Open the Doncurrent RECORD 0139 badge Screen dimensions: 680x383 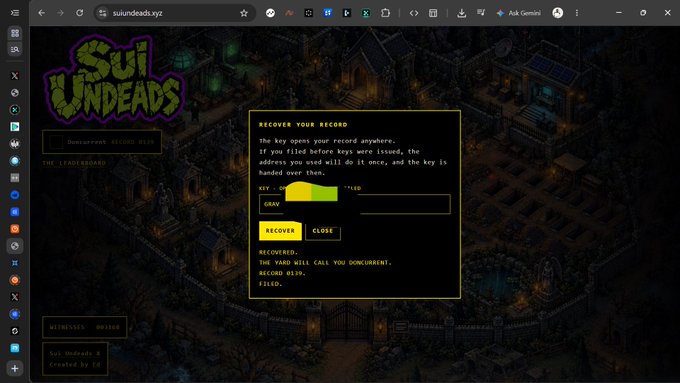pos(102,142)
